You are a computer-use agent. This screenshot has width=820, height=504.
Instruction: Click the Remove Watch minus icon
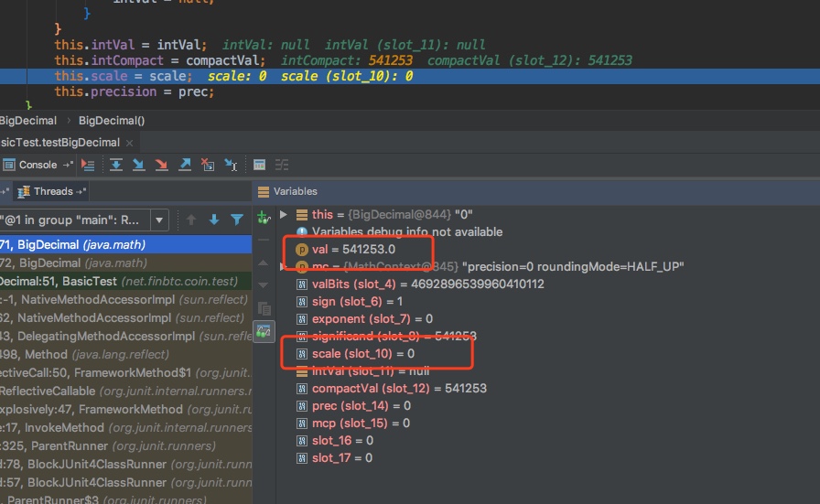[x=264, y=240]
